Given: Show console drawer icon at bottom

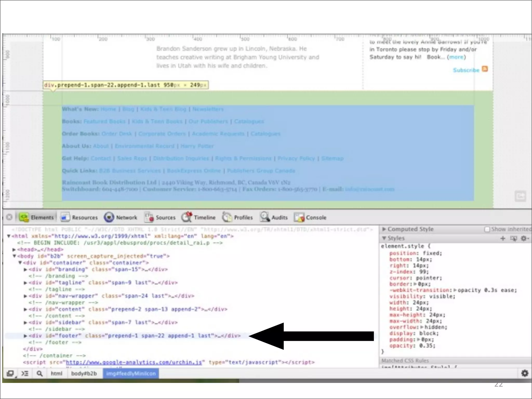Looking at the screenshot, I should pos(25,374).
